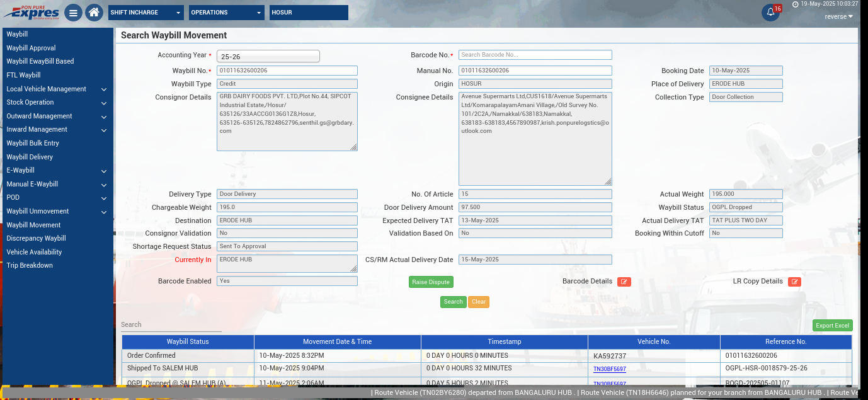Open the hamburger menu icon
The height and width of the screenshot is (400, 868).
pos(73,13)
